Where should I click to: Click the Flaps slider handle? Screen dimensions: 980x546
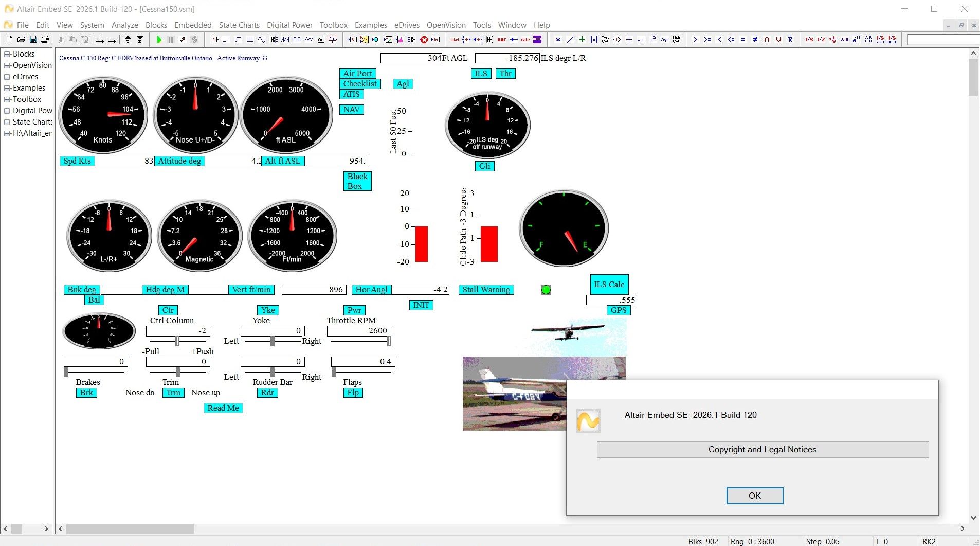point(334,372)
